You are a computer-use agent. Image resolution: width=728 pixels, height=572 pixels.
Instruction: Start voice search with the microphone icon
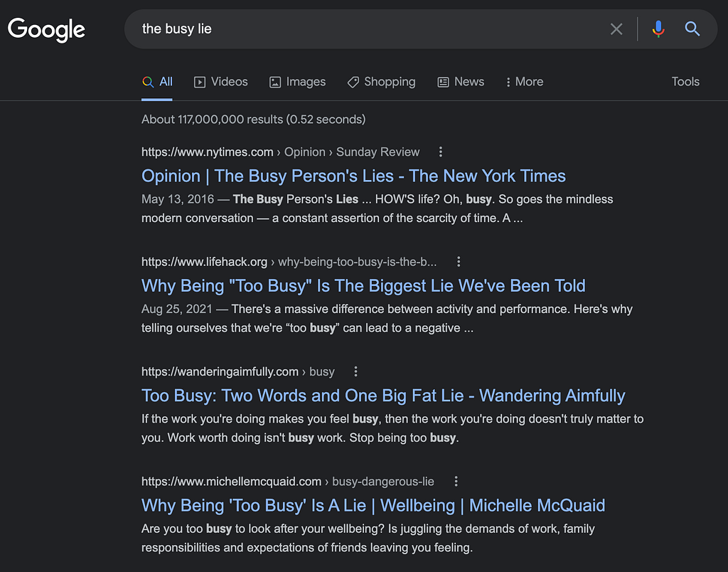(x=658, y=28)
